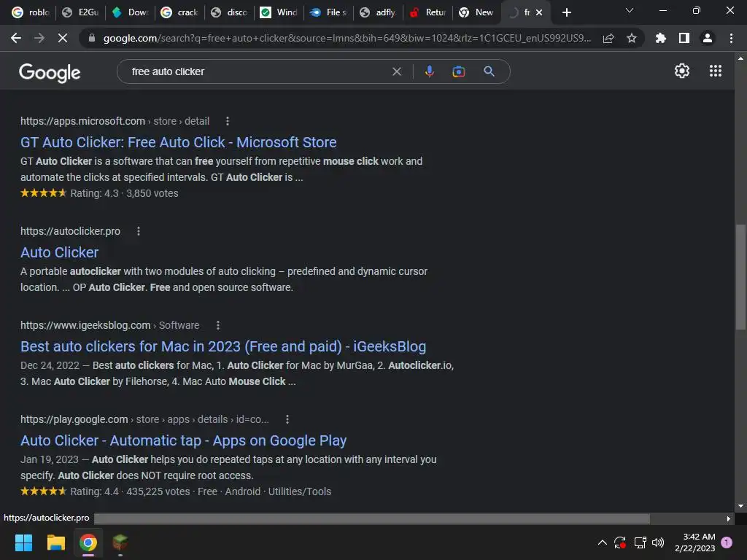Viewport: 747px width, 560px height.
Task: Switch to the 'Wind' tab
Action: 278,12
